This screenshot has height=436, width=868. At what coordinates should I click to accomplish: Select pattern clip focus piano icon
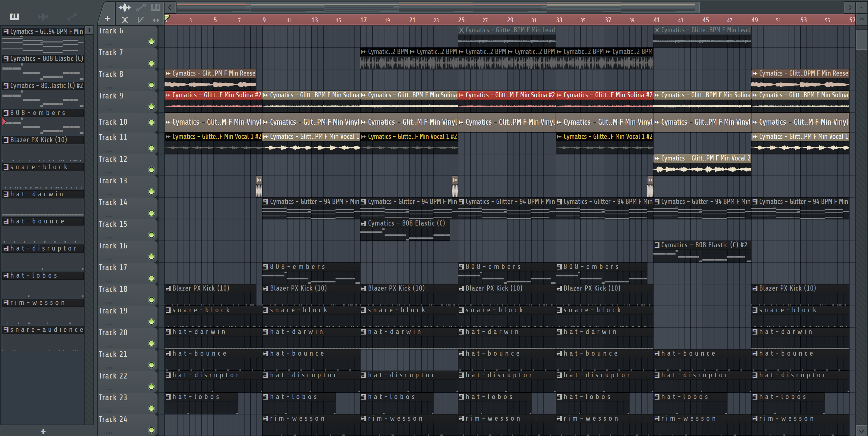[156, 7]
